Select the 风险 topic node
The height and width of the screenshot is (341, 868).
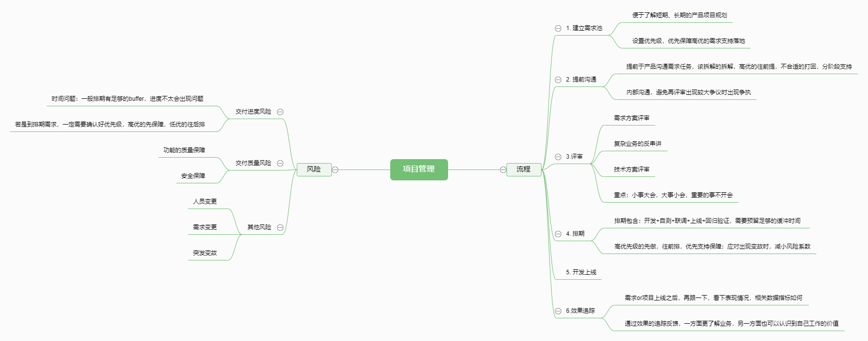point(314,170)
